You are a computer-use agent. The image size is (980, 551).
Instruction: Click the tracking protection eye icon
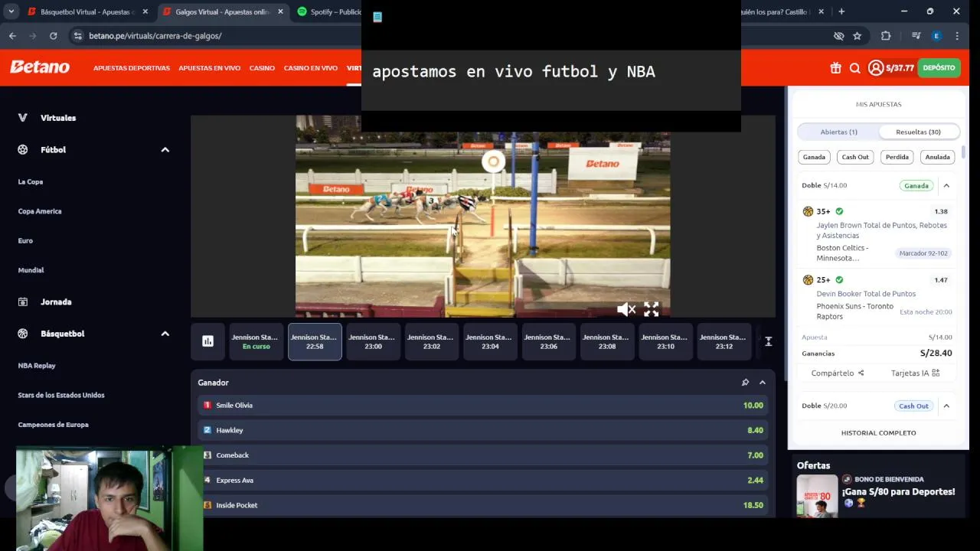coord(838,36)
